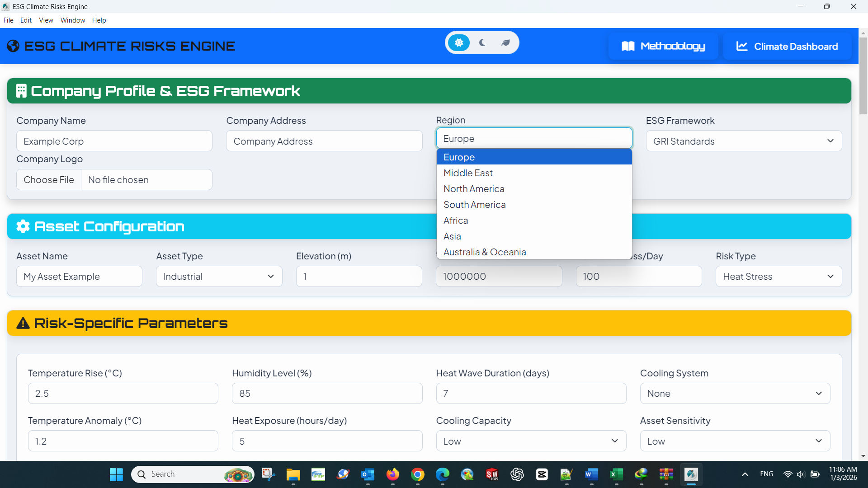Enable dark mode moon toggle
The width and height of the screenshot is (868, 488).
coord(482,42)
